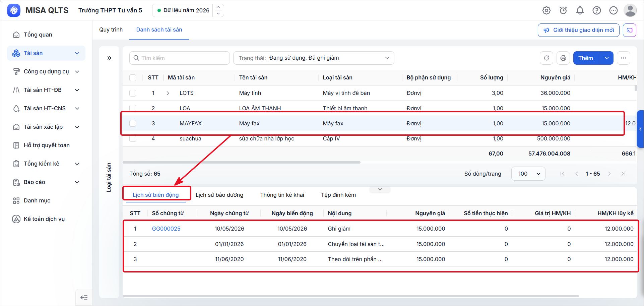
Task: Collapse the detail panel chevron
Action: tap(380, 189)
